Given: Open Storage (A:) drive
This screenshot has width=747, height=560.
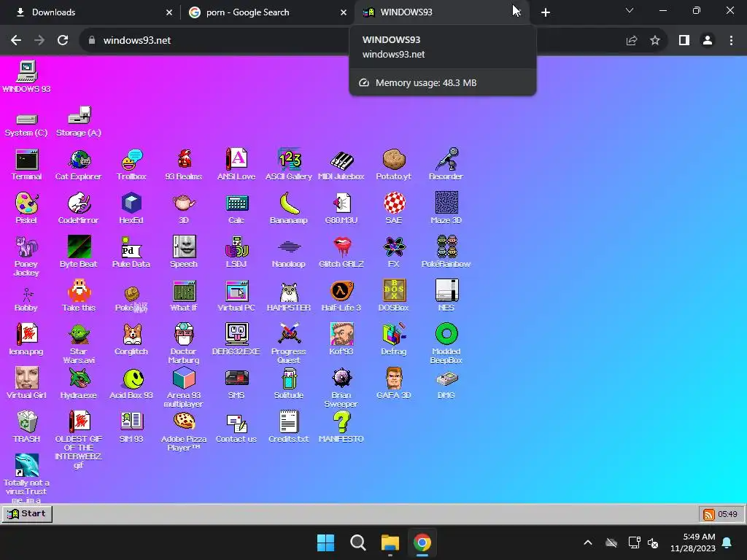Looking at the screenshot, I should point(79,122).
